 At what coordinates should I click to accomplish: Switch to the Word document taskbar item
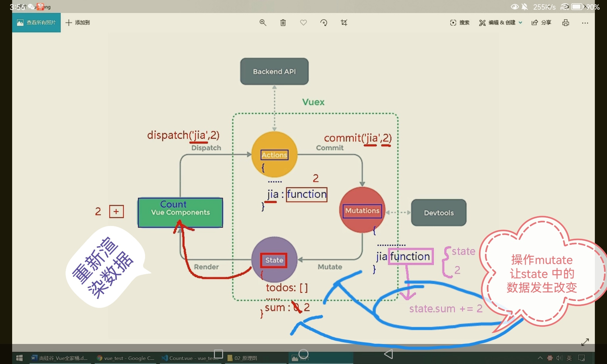(x=59, y=358)
